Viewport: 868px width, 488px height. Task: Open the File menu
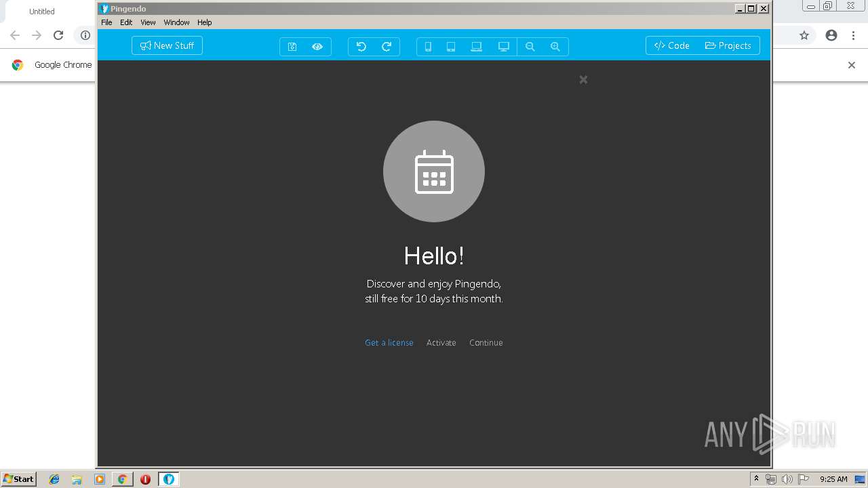point(106,22)
